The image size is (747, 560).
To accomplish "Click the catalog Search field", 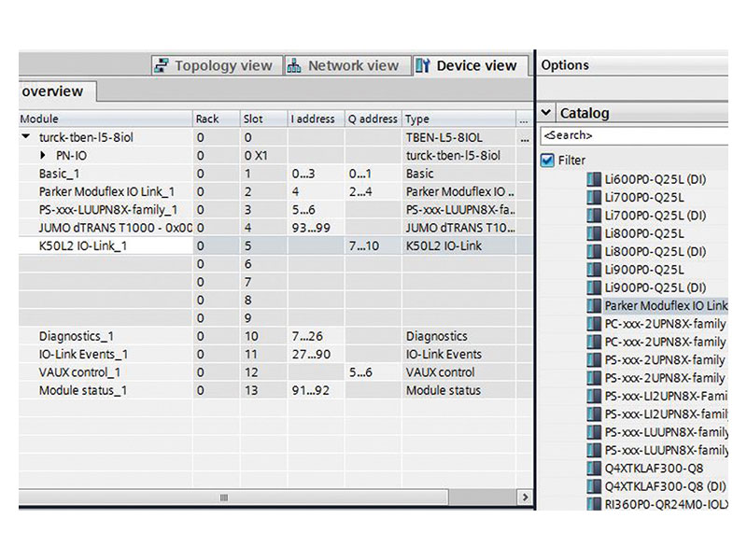I will (x=634, y=135).
